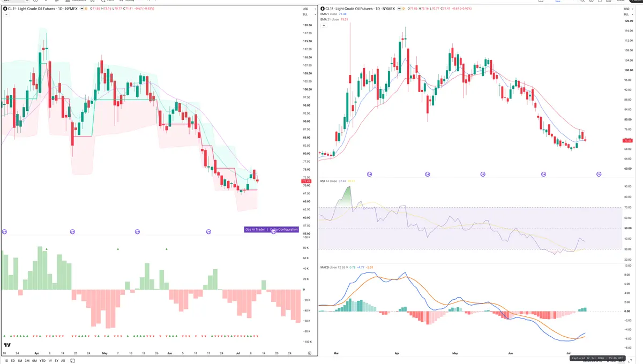Open the go-to-date calendar icon
The image size is (643, 364).
[x=72, y=361]
